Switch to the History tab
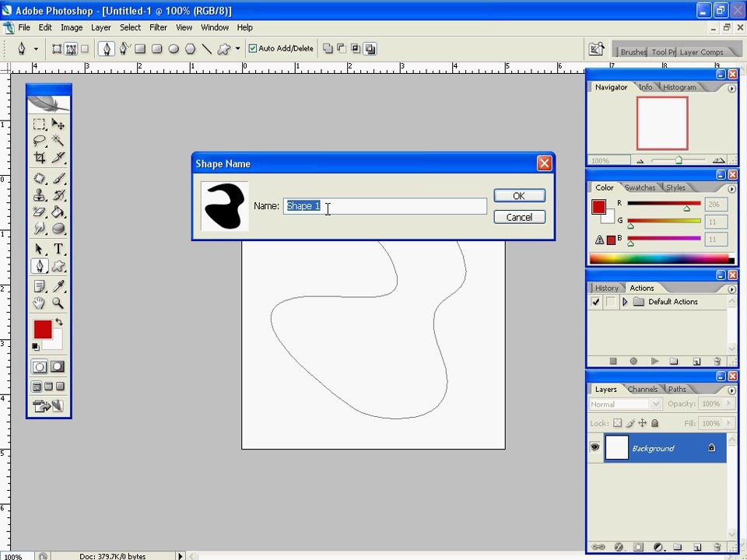Screen dimensions: 747x560 [x=606, y=288]
